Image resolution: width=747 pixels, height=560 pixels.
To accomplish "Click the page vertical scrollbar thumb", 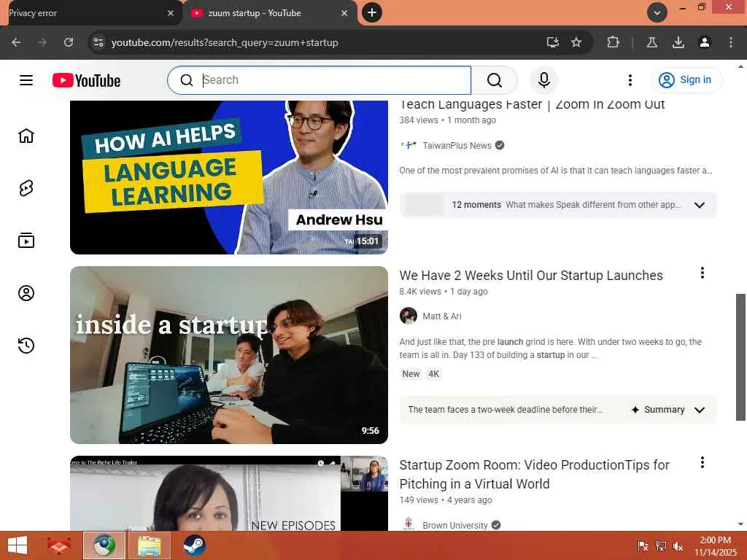I will (x=740, y=357).
